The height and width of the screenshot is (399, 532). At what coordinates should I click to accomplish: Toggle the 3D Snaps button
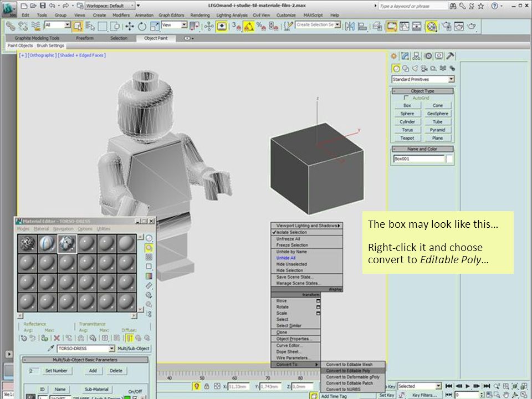(236, 26)
